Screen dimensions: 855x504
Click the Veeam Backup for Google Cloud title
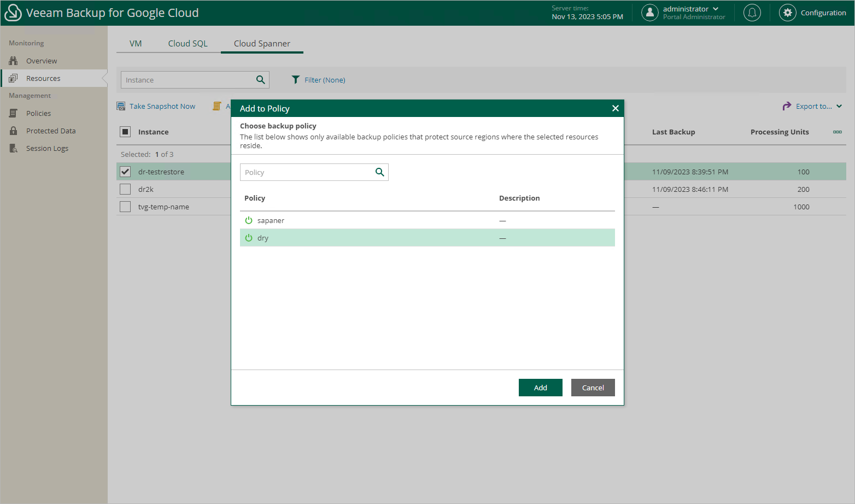[x=113, y=13]
